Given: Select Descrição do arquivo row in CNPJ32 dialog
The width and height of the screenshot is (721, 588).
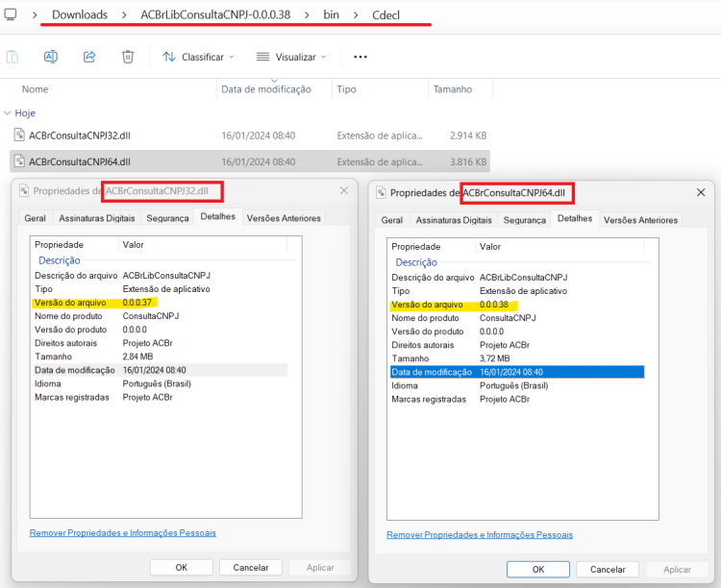Looking at the screenshot, I should [161, 276].
